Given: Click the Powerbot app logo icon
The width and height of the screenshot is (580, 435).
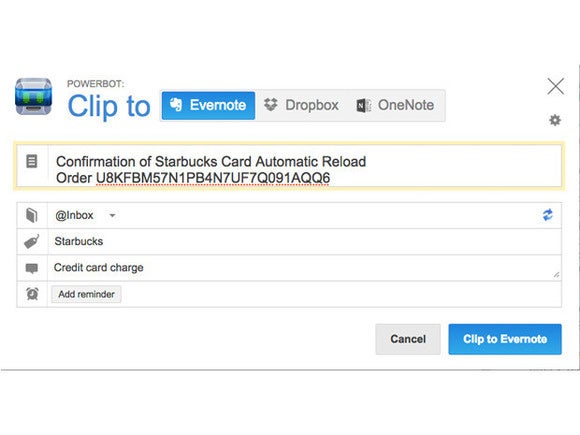Looking at the screenshot, I should (x=33, y=97).
